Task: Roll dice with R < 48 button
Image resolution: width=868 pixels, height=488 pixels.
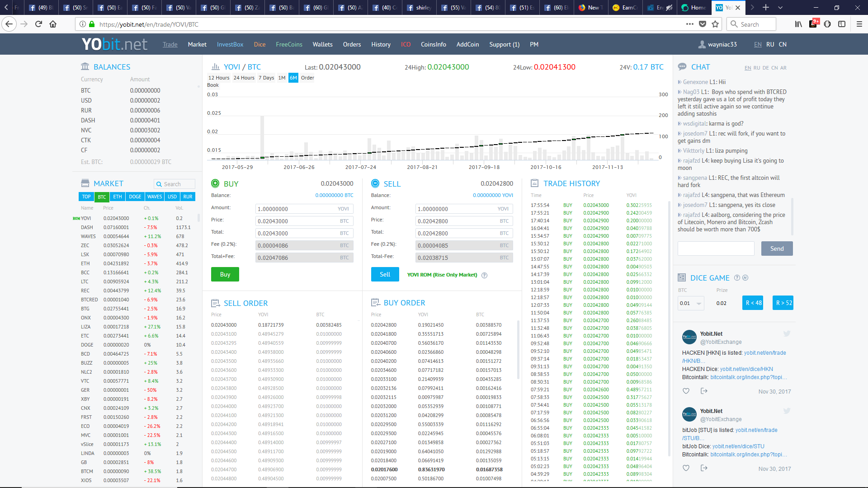Action: (x=753, y=303)
